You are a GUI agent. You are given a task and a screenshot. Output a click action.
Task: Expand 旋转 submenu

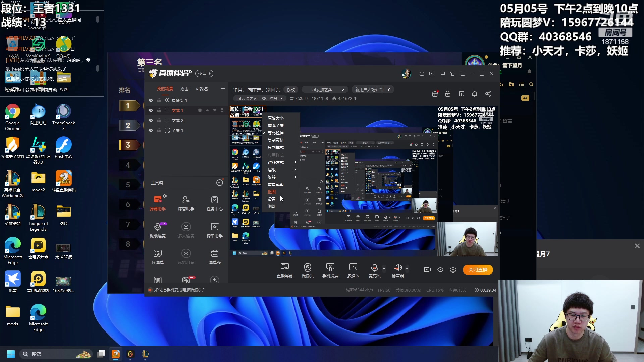coord(281,177)
